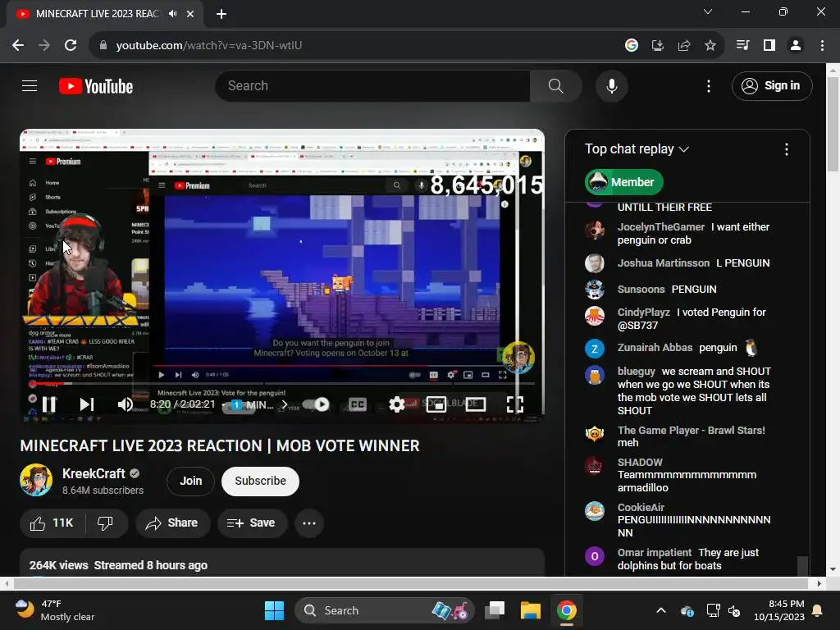This screenshot has height=630, width=840.
Task: Open the tab search chevron
Action: 708,11
